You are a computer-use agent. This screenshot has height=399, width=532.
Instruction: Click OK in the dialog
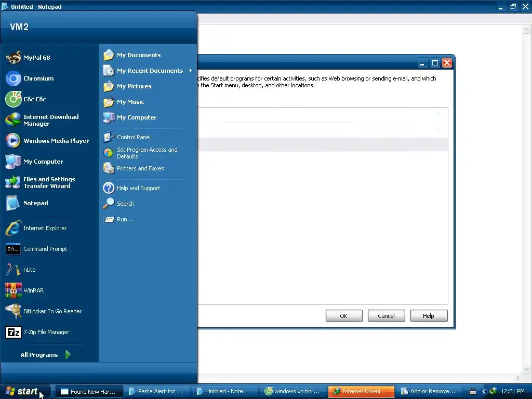(344, 316)
